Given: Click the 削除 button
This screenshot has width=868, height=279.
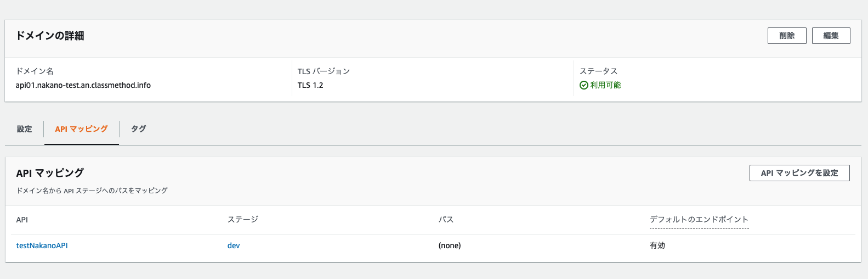Looking at the screenshot, I should [x=787, y=36].
